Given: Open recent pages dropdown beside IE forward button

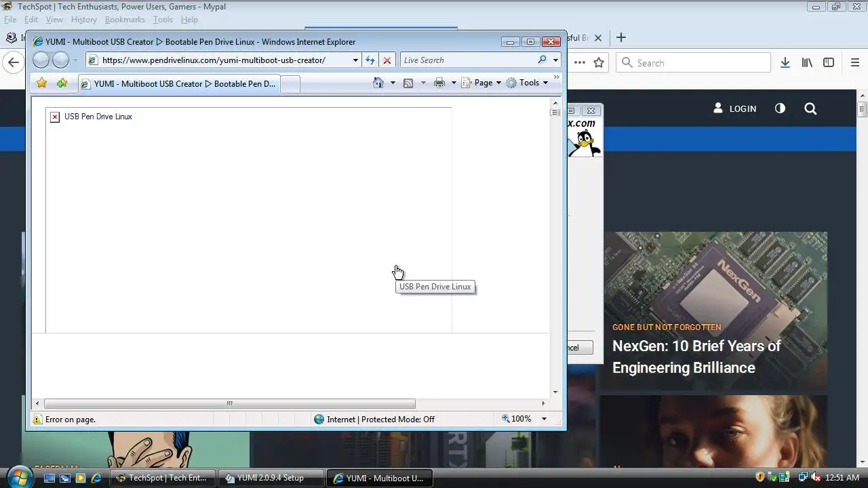Looking at the screenshot, I should pos(75,60).
